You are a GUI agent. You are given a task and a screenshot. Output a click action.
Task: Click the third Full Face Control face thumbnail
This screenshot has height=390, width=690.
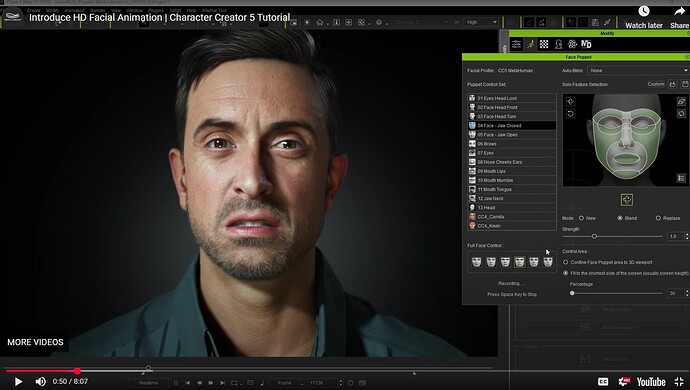coord(505,262)
